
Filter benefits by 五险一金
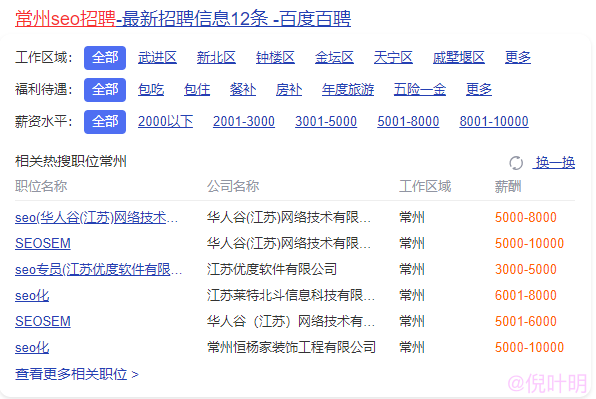tap(420, 90)
